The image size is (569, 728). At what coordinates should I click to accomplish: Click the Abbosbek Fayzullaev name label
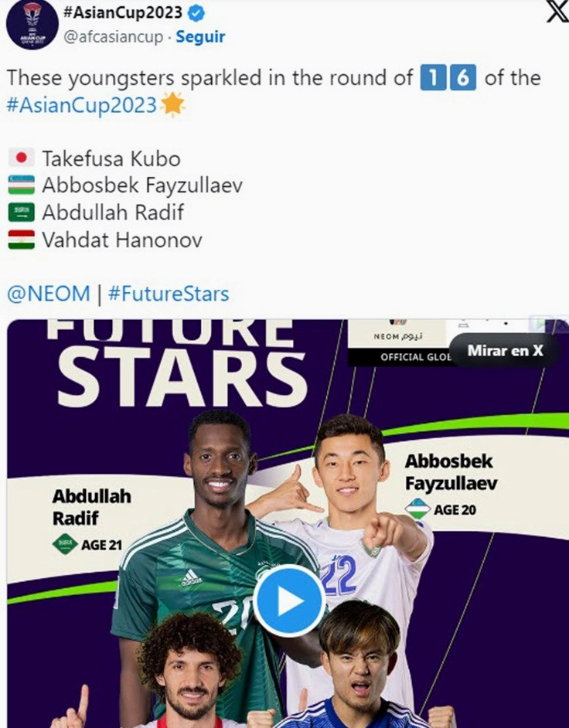pos(451,471)
